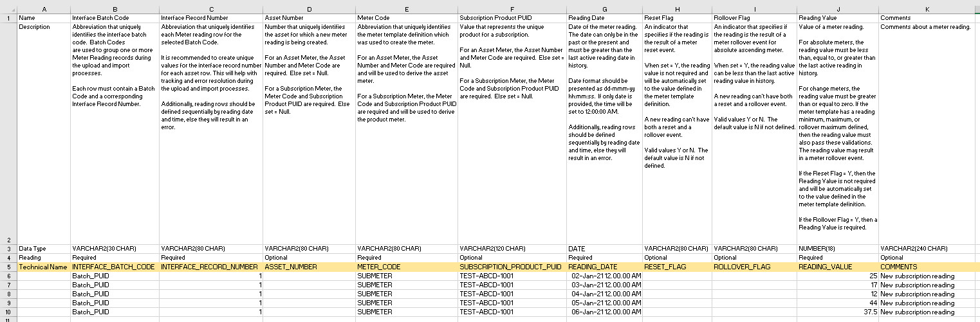Viewport: 980px width, 322px height.
Task: Click the 'Rollover Flag' name cell
Action: pyautogui.click(x=754, y=18)
